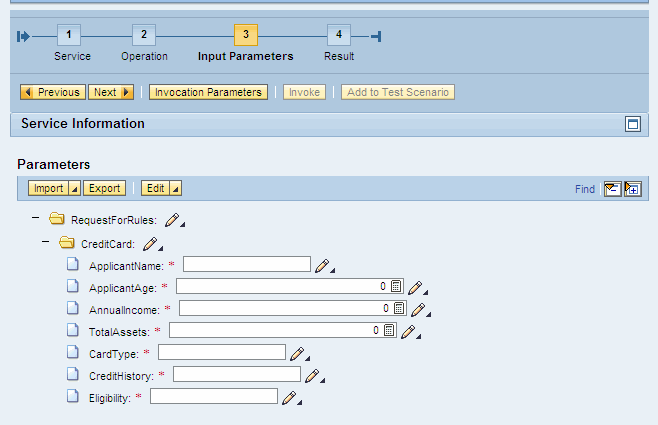This screenshot has height=425, width=658.
Task: Go to step 1 Service
Action: coord(69,36)
